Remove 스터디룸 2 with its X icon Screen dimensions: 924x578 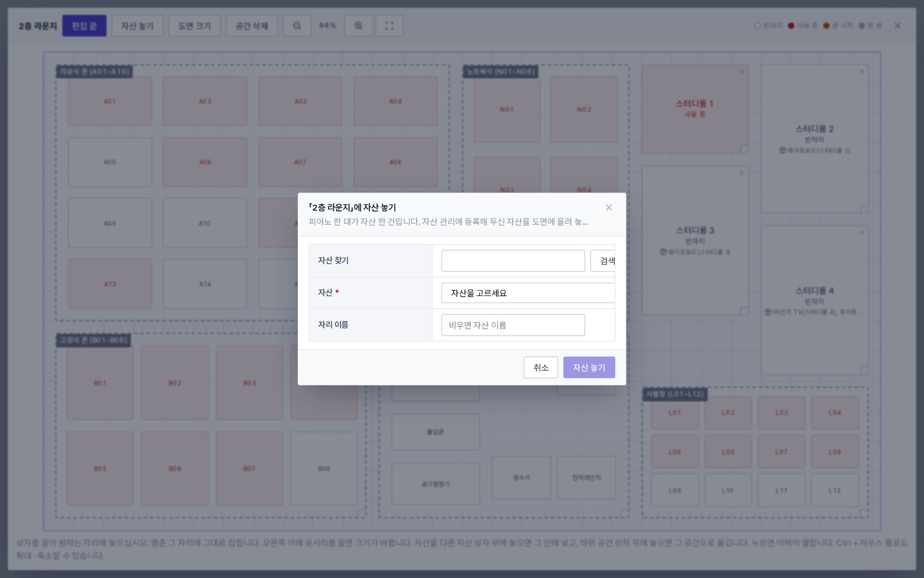(x=862, y=72)
